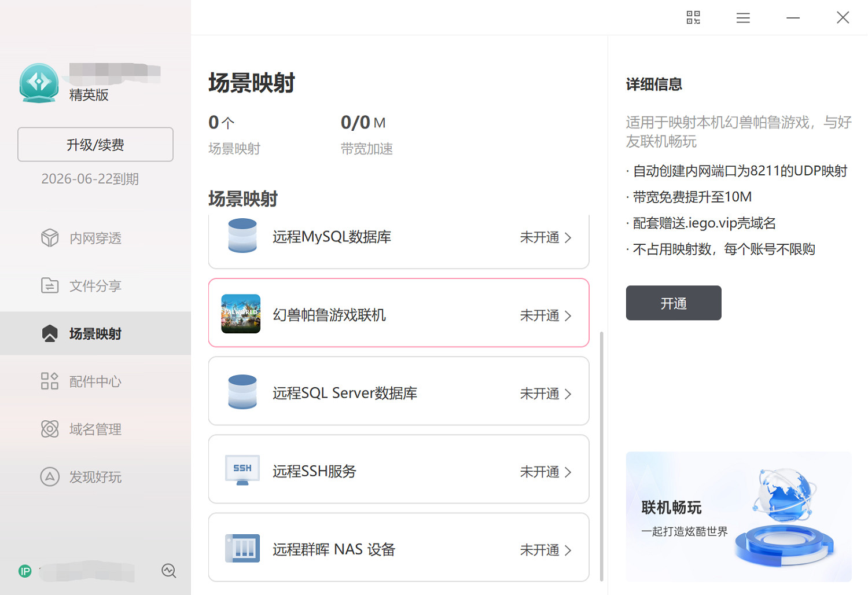Expand 远程SSH服务 chevron arrow
This screenshot has height=595, width=868.
click(568, 472)
